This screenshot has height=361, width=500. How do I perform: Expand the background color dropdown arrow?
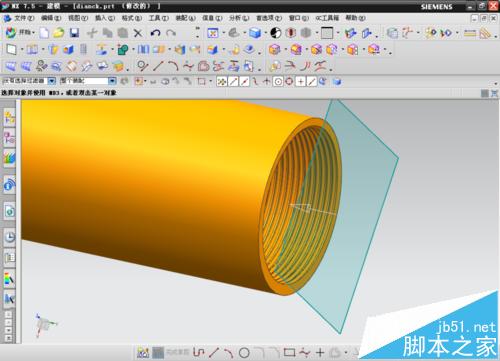click(338, 33)
